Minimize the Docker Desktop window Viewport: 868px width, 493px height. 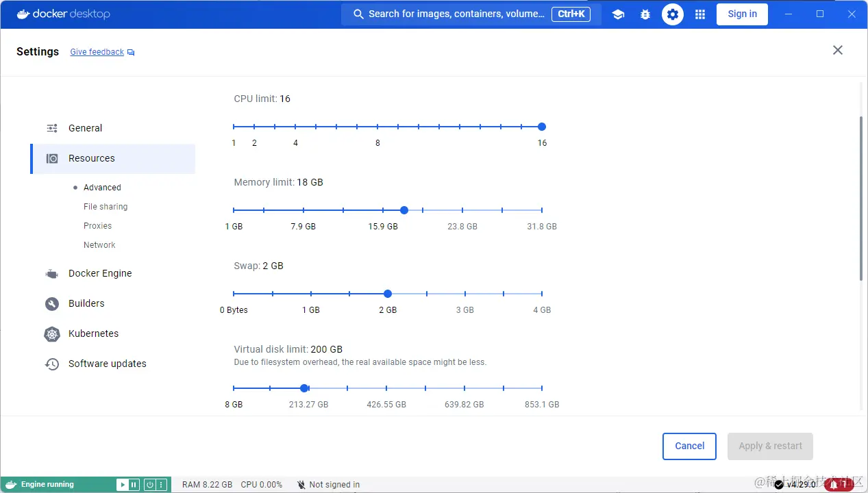point(788,14)
